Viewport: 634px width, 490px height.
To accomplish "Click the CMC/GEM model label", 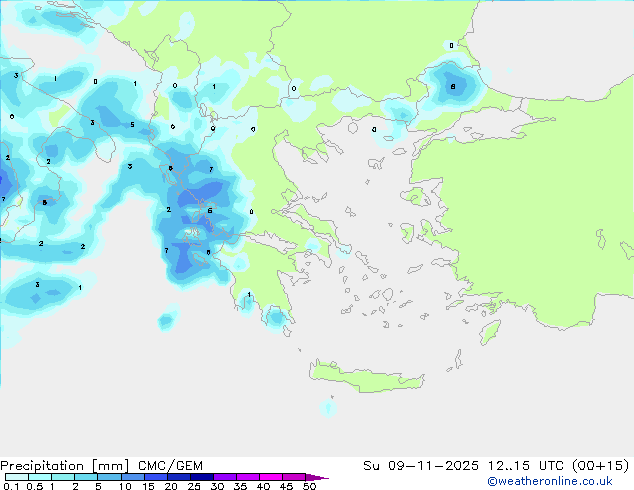I will (x=170, y=466).
